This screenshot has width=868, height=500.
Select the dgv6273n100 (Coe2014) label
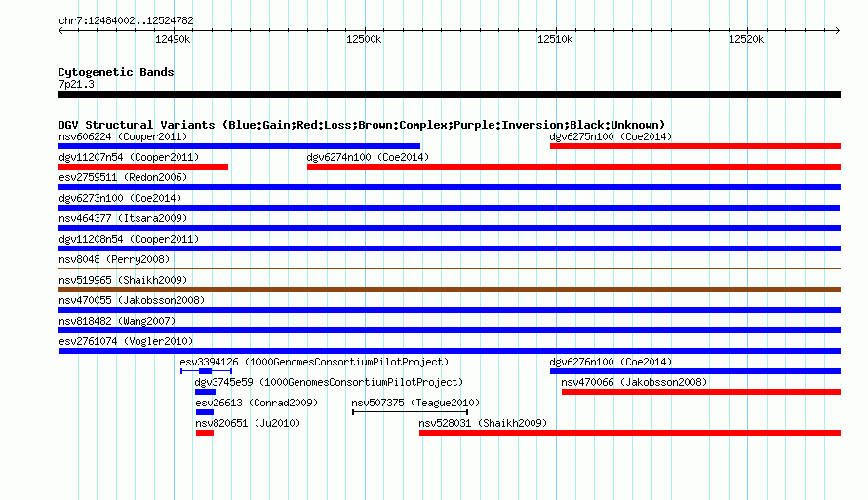coord(120,198)
